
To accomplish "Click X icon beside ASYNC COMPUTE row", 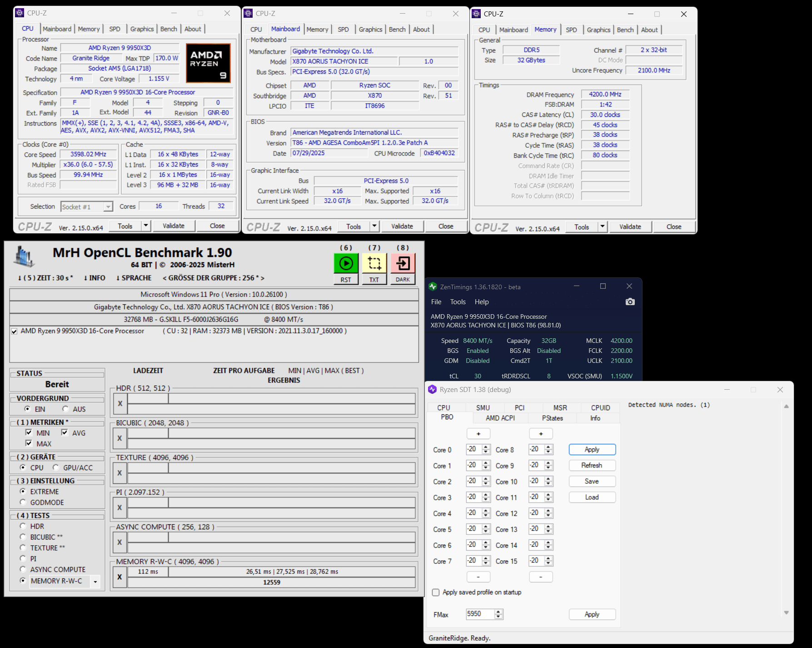I will pos(120,542).
